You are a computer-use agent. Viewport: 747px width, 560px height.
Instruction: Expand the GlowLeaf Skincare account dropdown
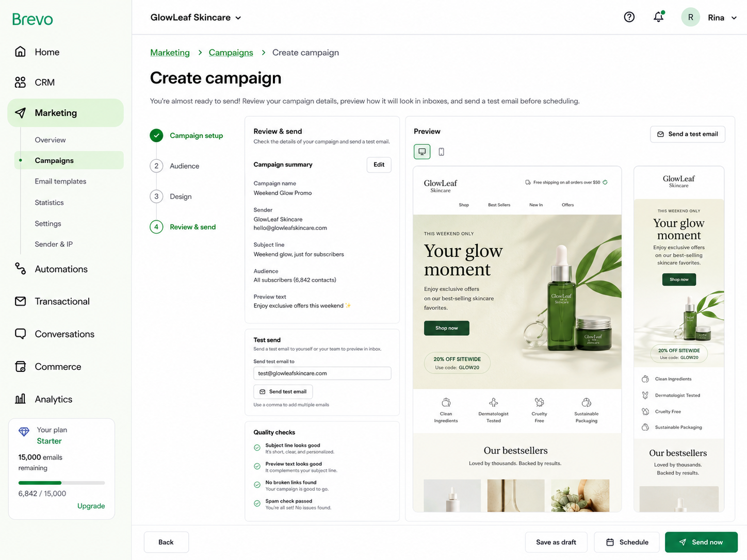point(196,18)
